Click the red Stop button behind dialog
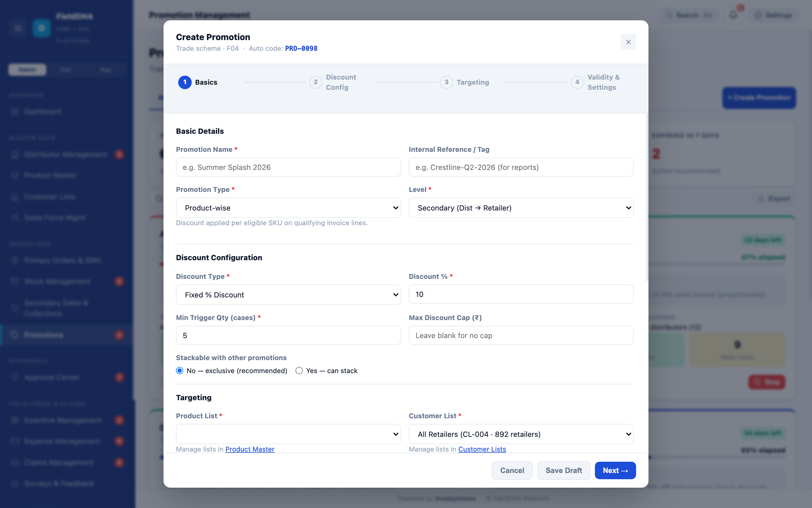The height and width of the screenshot is (508, 812). click(x=767, y=382)
